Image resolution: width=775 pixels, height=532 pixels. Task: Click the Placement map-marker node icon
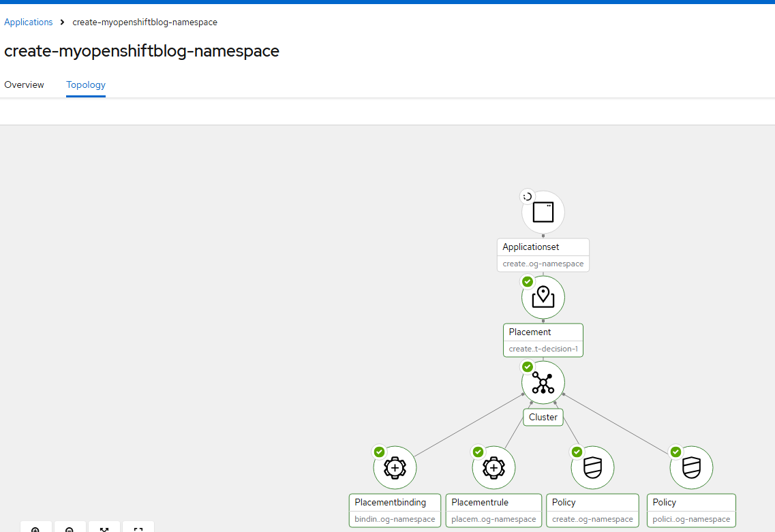[x=543, y=298]
